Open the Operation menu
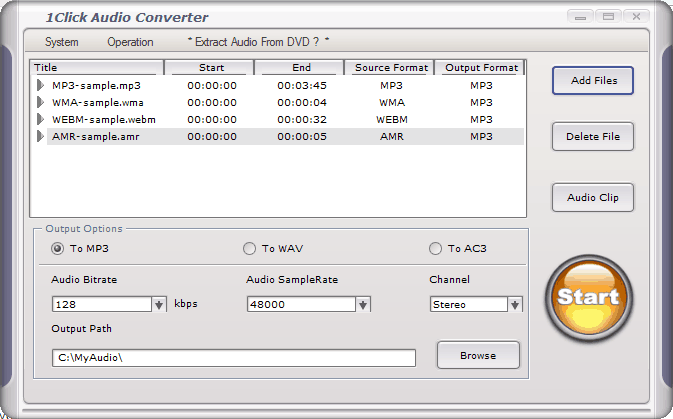The width and height of the screenshot is (673, 419). pyautogui.click(x=130, y=42)
